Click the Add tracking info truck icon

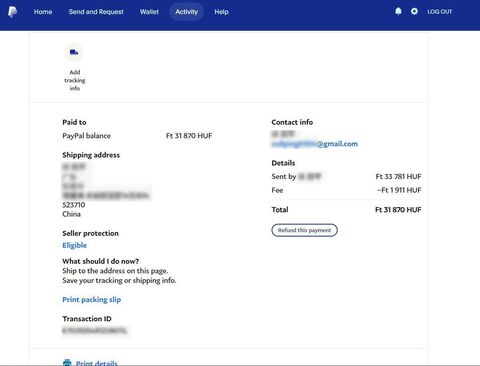pos(74,52)
